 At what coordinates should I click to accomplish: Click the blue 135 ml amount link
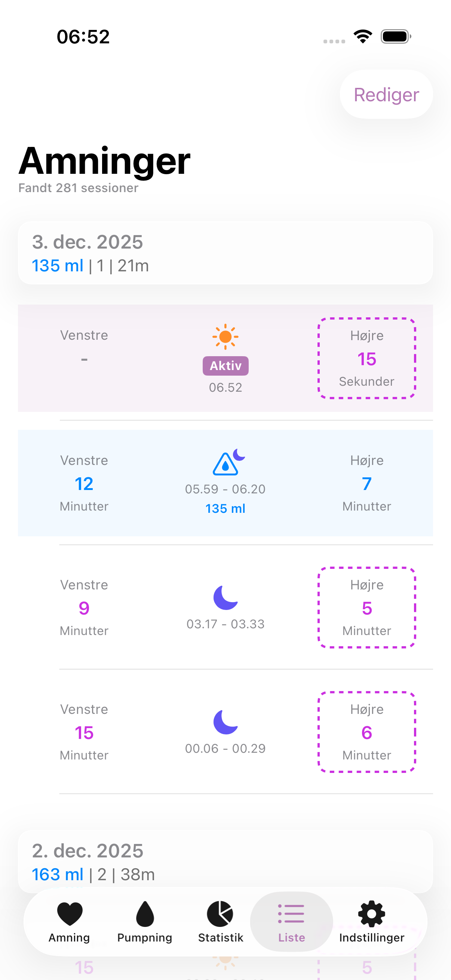point(225,508)
